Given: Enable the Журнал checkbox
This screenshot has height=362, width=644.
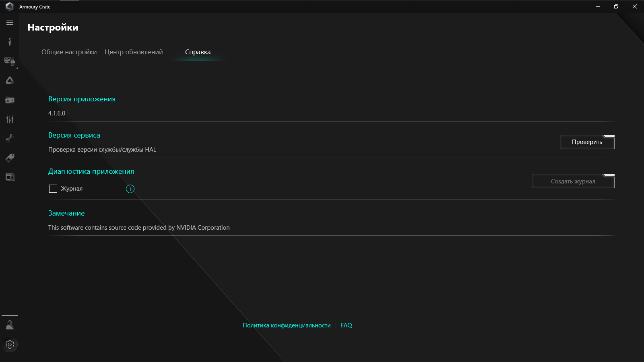Looking at the screenshot, I should (x=53, y=189).
